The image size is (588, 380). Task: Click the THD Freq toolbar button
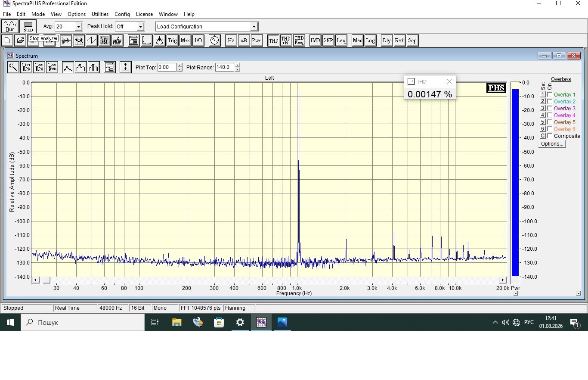pos(299,40)
